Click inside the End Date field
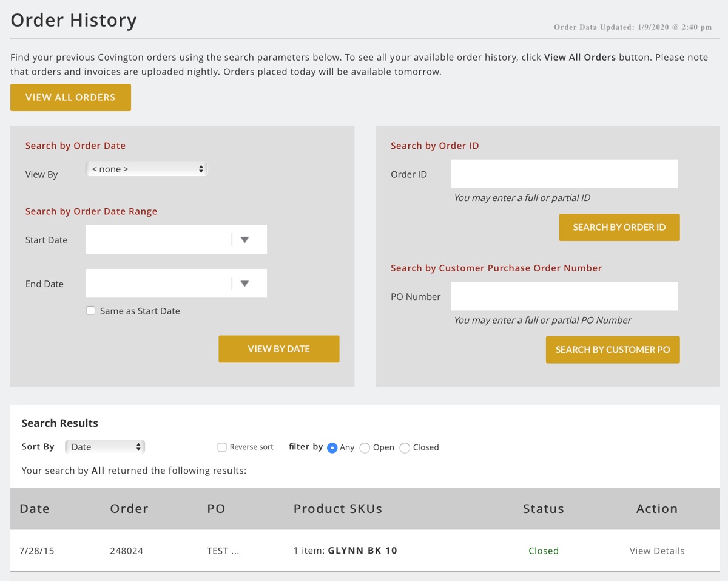 click(158, 284)
